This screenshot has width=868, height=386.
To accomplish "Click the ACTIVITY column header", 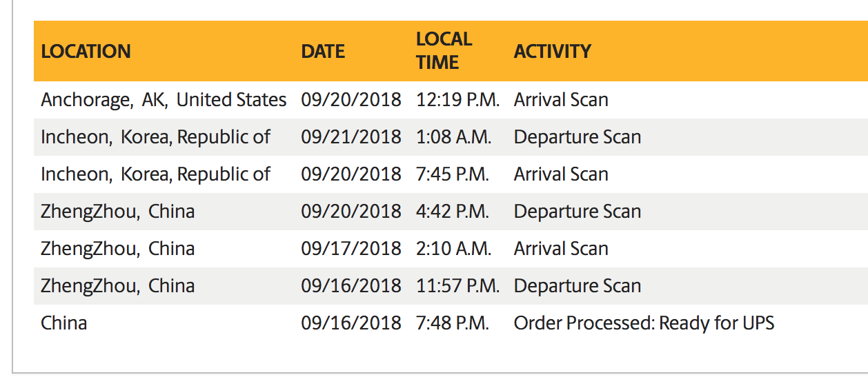I will (x=553, y=52).
